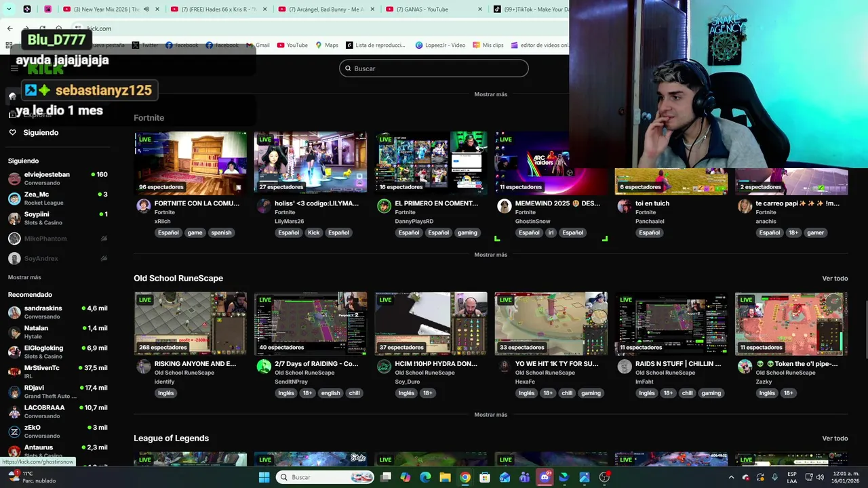Image resolution: width=868 pixels, height=488 pixels.
Task: Expand Old School RuneScape row with Mostrar más
Action: pos(491,415)
